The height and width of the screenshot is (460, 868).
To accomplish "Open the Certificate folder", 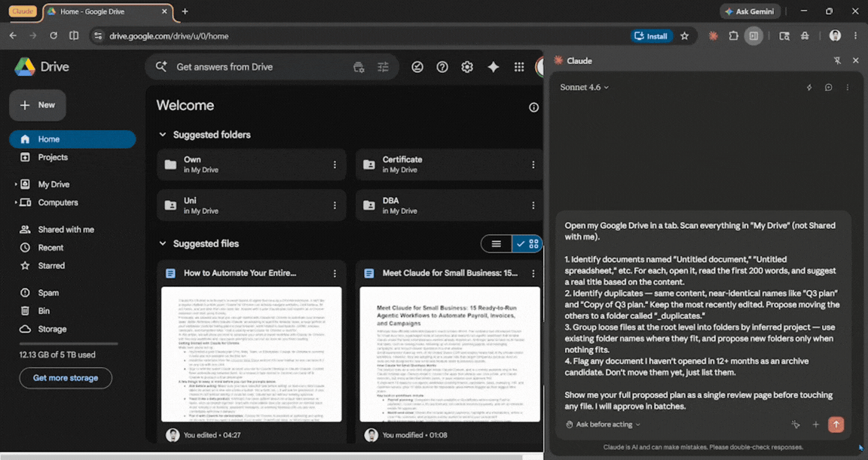I will point(449,165).
